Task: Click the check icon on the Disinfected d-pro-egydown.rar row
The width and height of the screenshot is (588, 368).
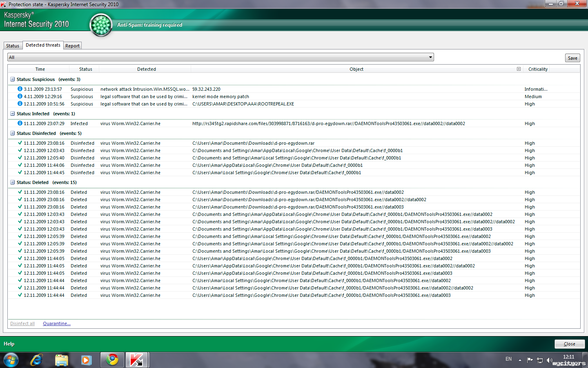Action: pyautogui.click(x=20, y=143)
